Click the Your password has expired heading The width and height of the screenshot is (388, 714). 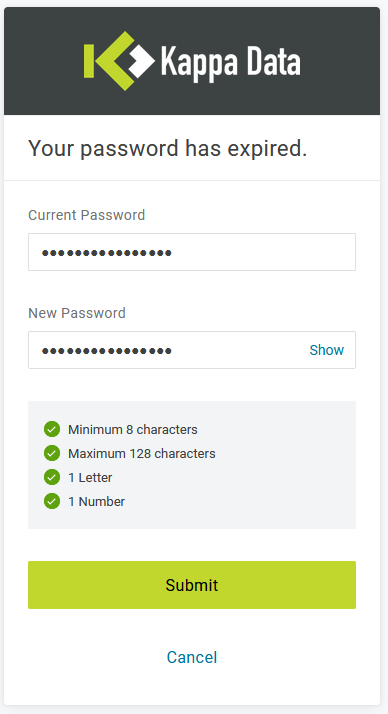168,148
